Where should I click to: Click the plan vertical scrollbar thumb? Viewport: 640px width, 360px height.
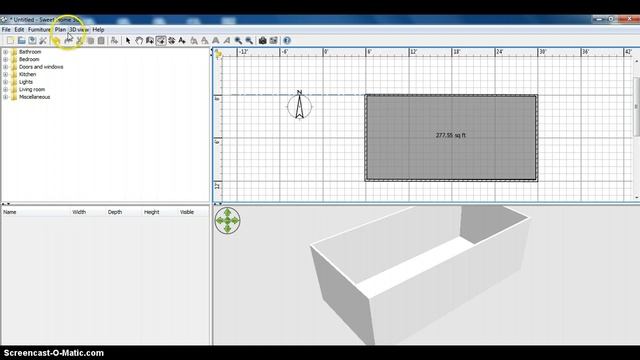coord(636,106)
